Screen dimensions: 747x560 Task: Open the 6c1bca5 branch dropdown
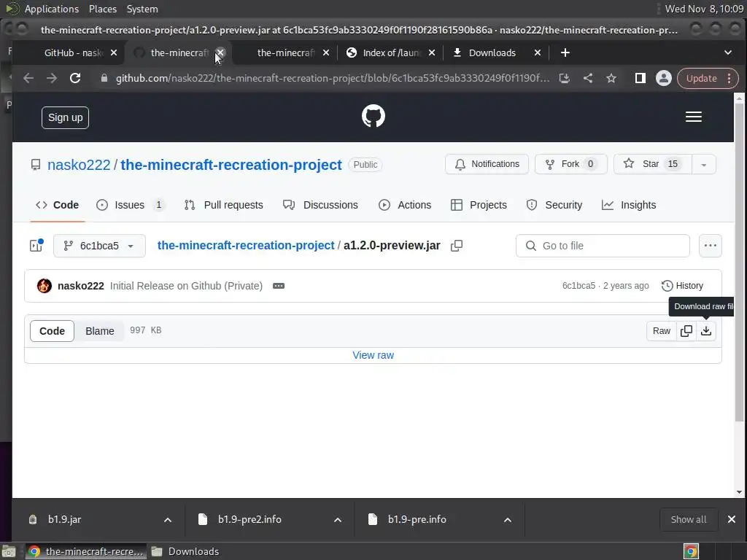(99, 246)
